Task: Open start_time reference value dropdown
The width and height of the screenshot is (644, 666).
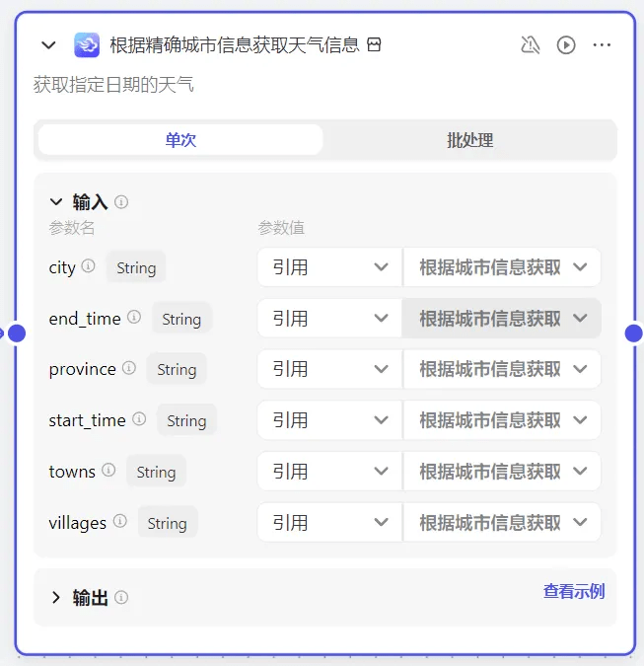Action: click(502, 420)
